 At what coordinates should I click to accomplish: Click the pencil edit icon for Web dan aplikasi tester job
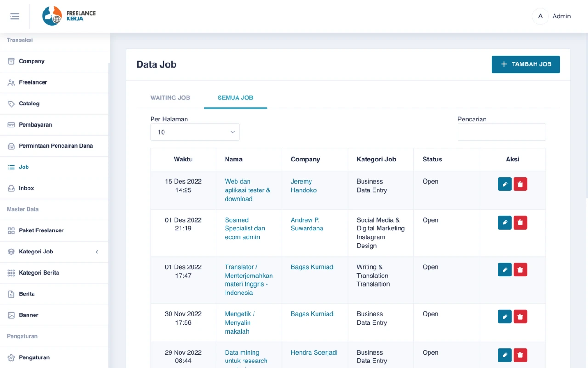coord(504,184)
